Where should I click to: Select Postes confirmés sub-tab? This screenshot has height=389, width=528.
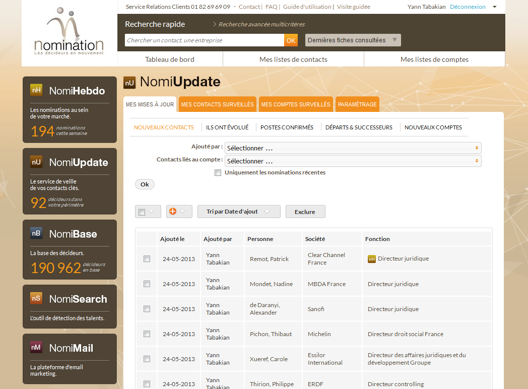coord(287,127)
